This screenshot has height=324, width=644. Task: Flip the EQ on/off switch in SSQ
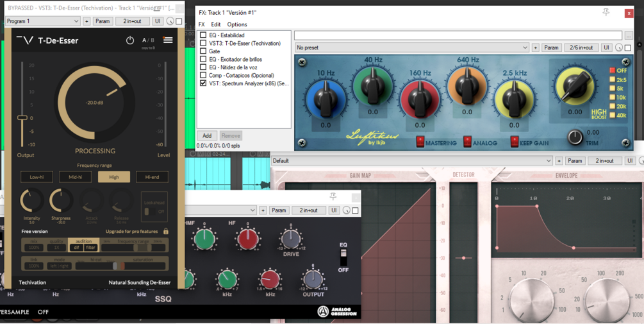343,257
